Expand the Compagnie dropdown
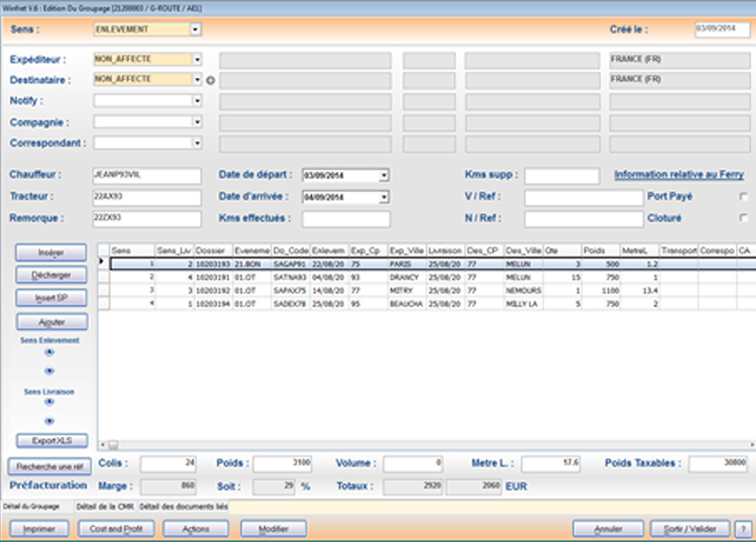The width and height of the screenshot is (756, 542). (197, 122)
